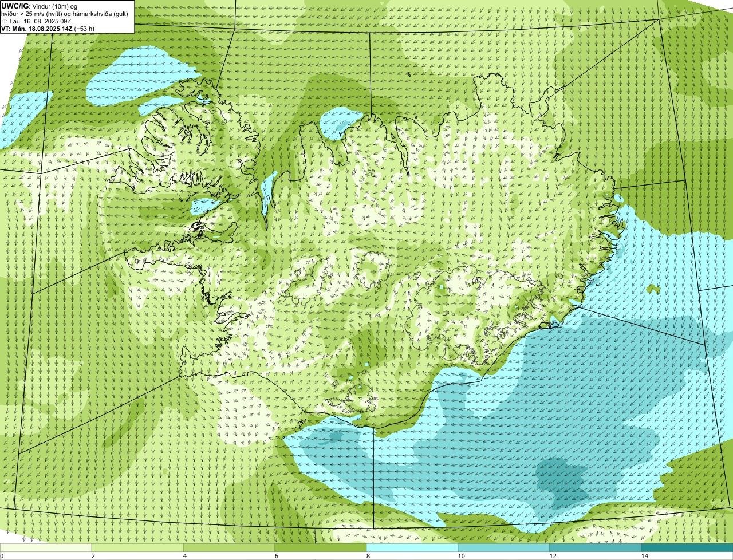Click the line "IT: Lau. 16. 08. 2025 09Z"
Screen dimensions: 733x560
[x=36, y=21]
